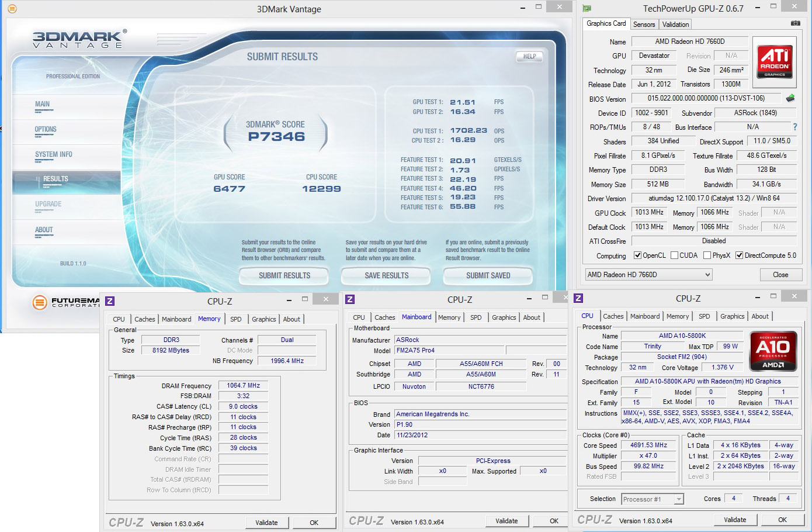The height and width of the screenshot is (532, 812).
Task: Click the Futuremark Corporation logo
Action: [65, 302]
